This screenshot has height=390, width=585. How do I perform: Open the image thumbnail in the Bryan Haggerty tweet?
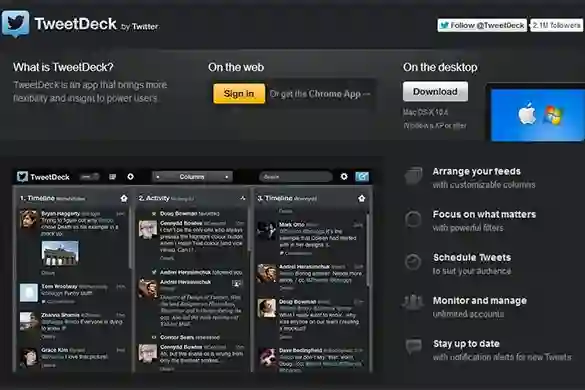click(60, 253)
